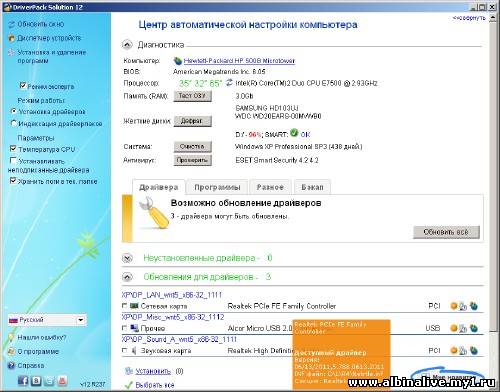
Task: Expand the Неустановленные драйвера section
Action: pos(127,258)
